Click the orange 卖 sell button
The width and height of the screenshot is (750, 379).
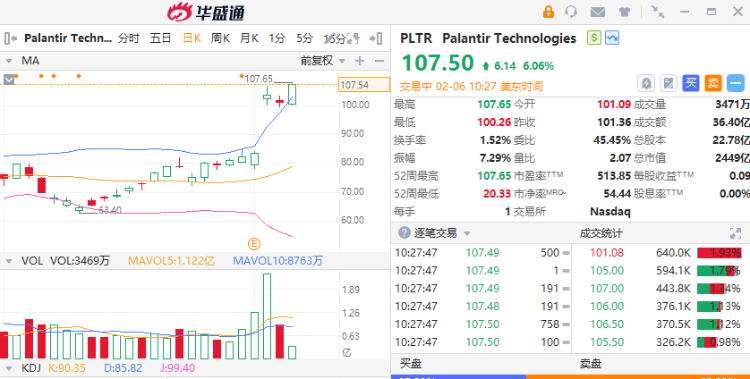click(713, 83)
